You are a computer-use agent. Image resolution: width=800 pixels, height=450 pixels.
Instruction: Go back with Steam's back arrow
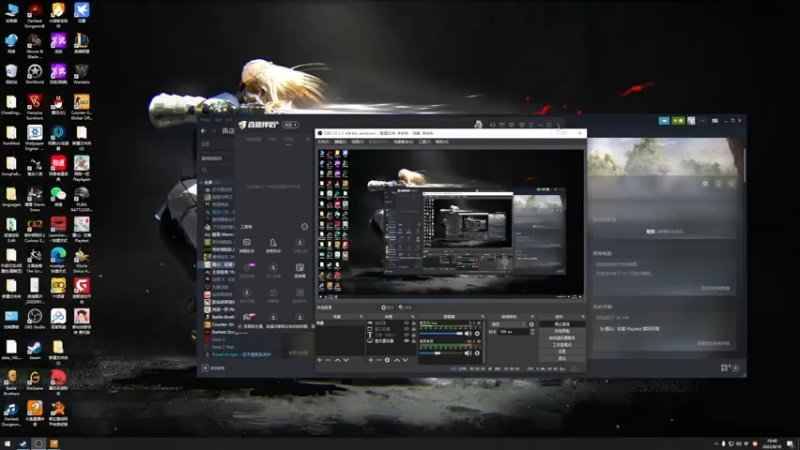[204, 131]
